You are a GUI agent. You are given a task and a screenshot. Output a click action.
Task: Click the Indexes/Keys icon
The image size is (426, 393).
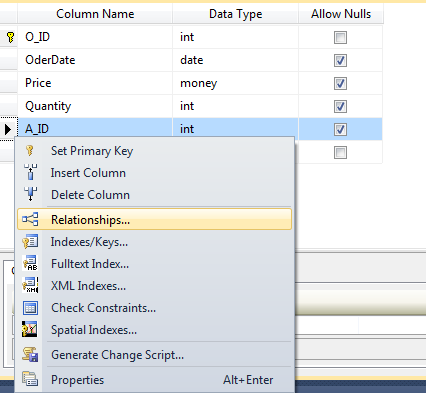[x=30, y=241]
